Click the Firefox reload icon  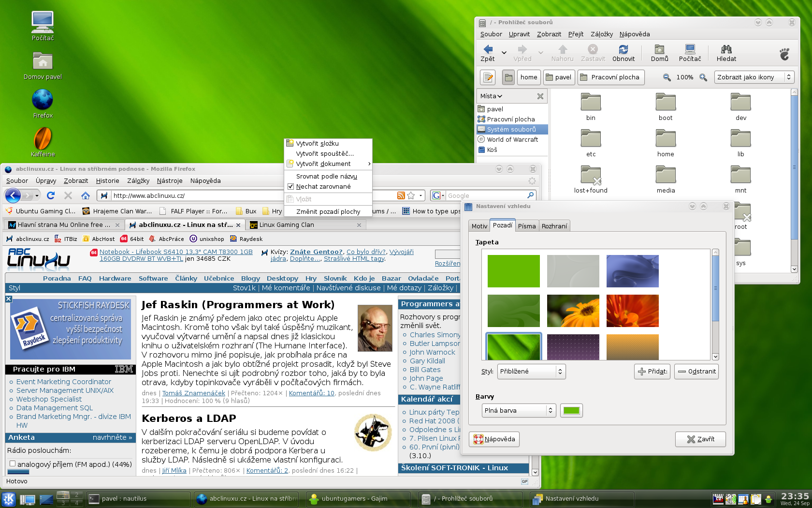pyautogui.click(x=51, y=195)
